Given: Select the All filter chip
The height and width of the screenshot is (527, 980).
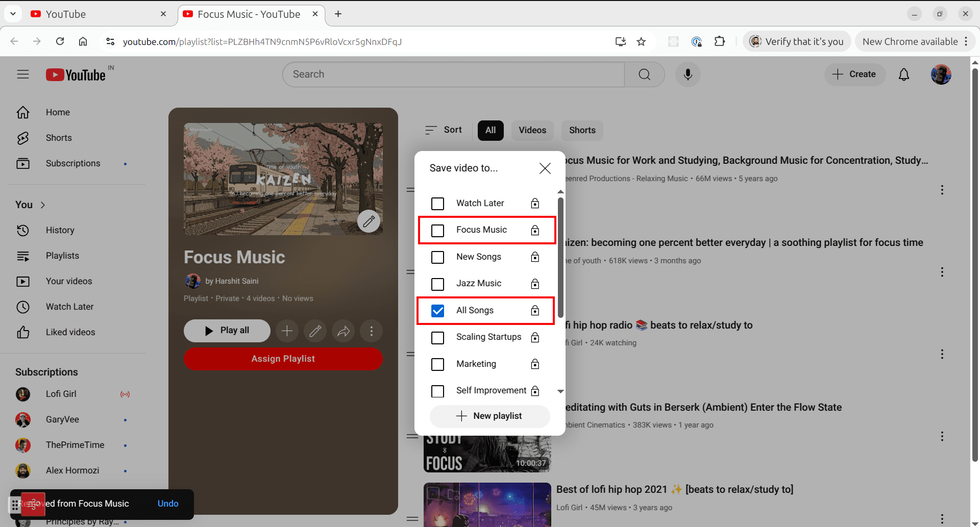Looking at the screenshot, I should (x=491, y=131).
